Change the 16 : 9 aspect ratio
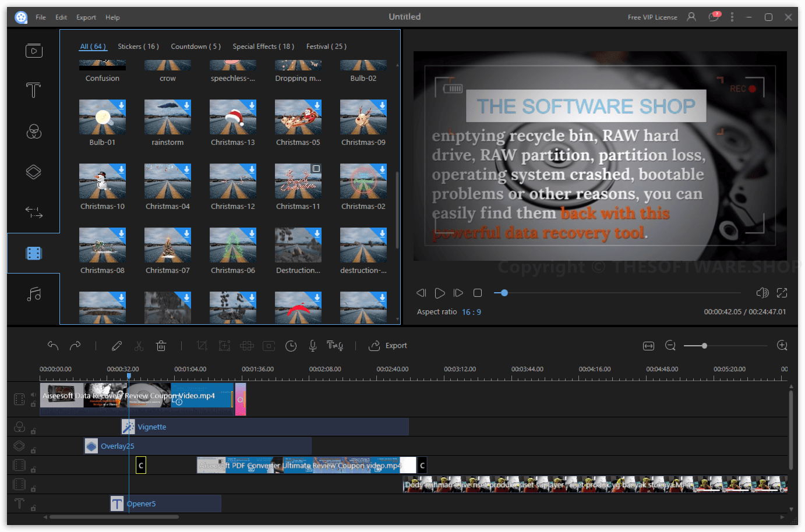805x532 pixels. 471,312
